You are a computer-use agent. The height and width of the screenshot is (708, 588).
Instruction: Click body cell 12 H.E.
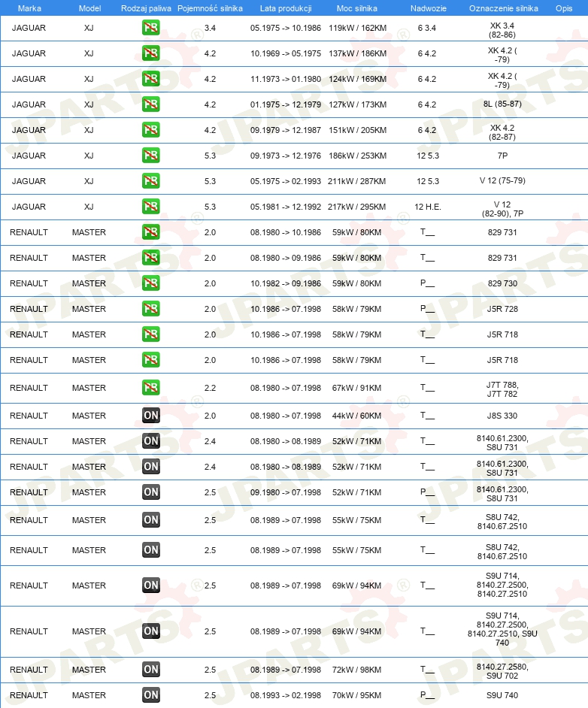[428, 207]
